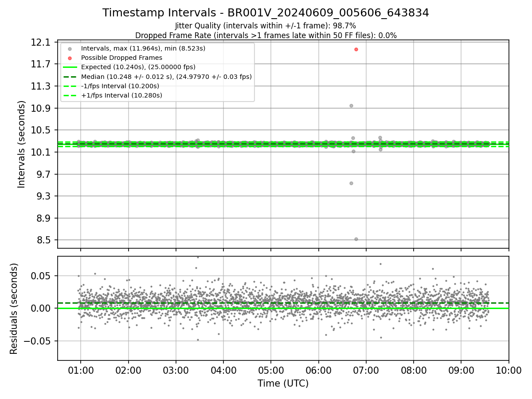The image size is (532, 399).
Task: Click legend entry 'Median (10.248 +/- 0.012 s)'
Action: click(x=166, y=77)
